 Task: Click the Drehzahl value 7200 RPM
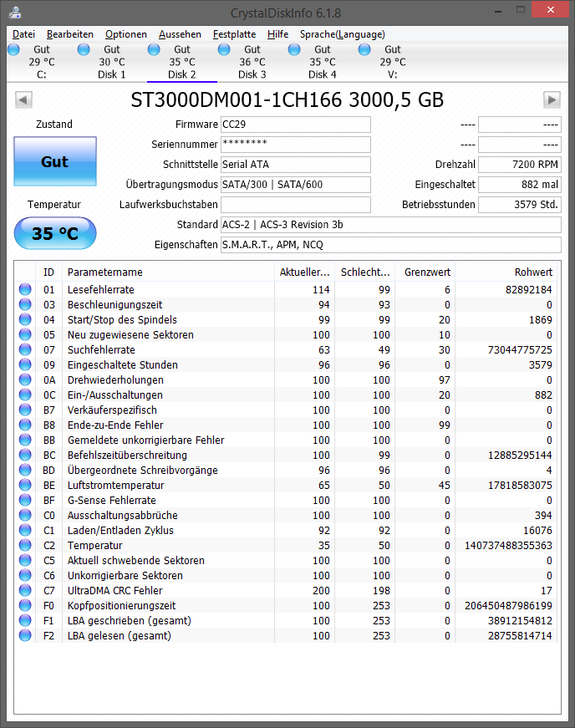pos(520,165)
